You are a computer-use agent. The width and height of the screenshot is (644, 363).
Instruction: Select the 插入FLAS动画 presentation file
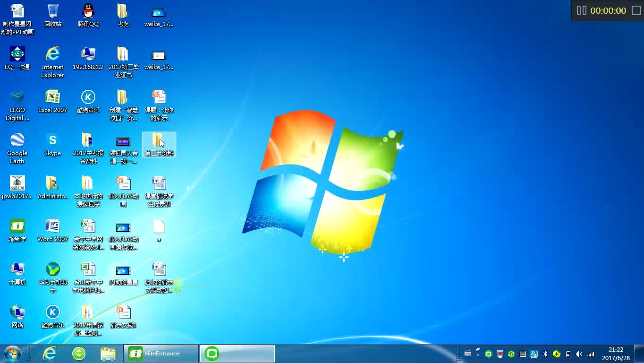click(x=123, y=191)
